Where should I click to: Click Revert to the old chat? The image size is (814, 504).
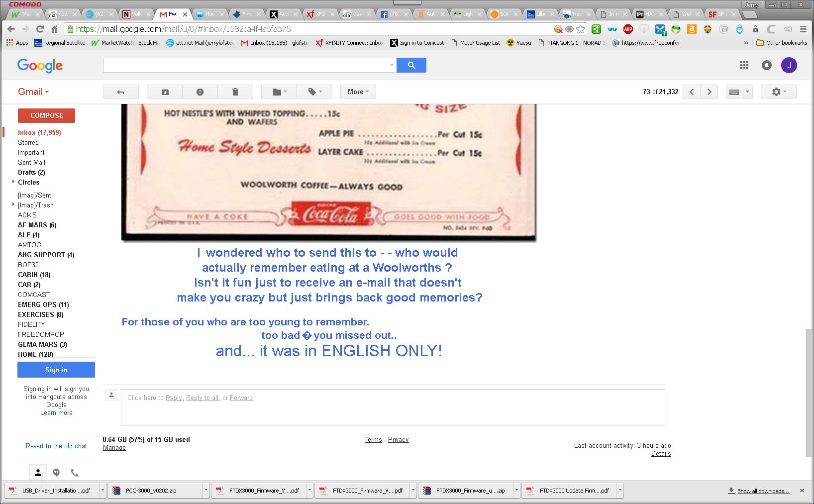(56, 446)
